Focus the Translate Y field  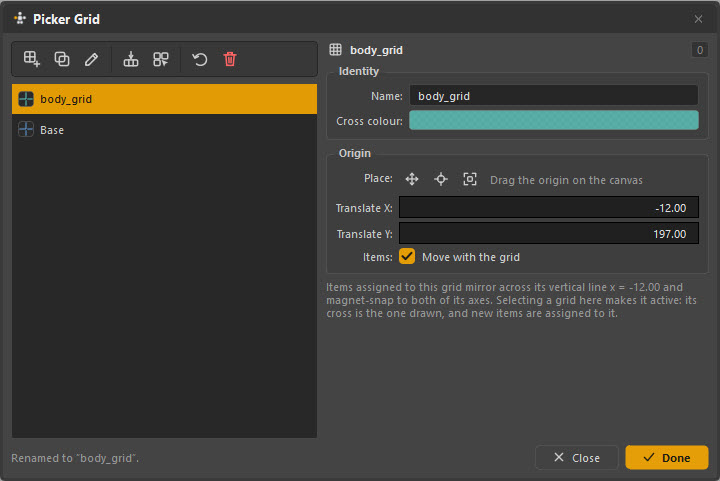tap(549, 234)
